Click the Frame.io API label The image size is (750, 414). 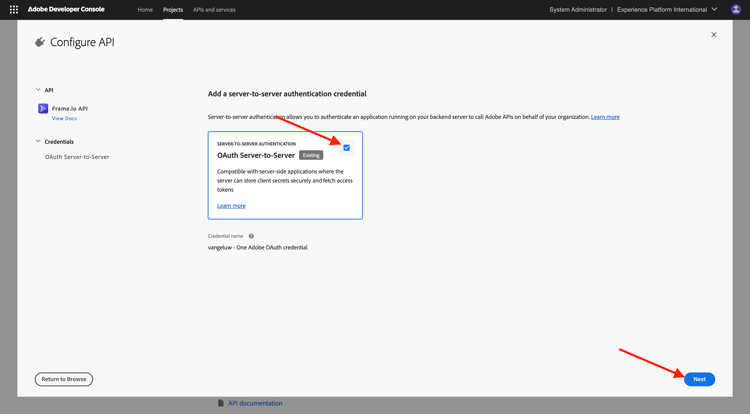70,109
